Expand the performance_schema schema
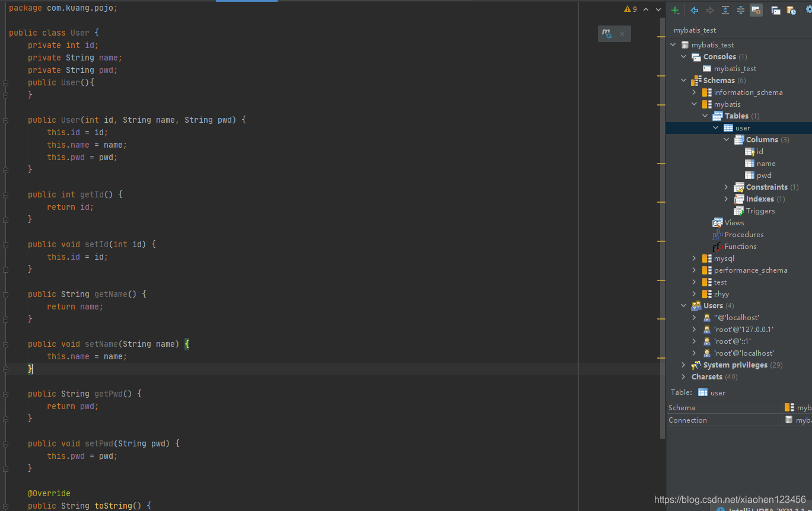812x511 pixels. (694, 270)
